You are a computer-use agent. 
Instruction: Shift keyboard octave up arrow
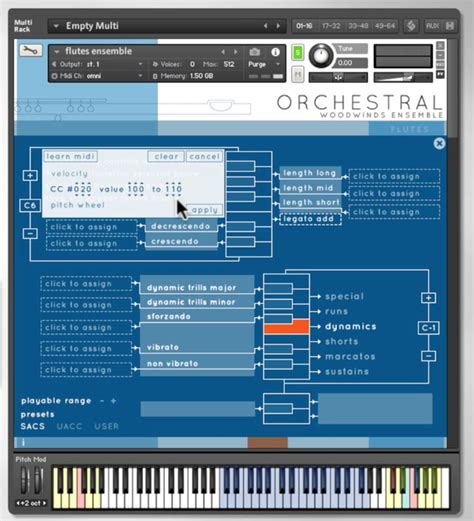(x=44, y=503)
